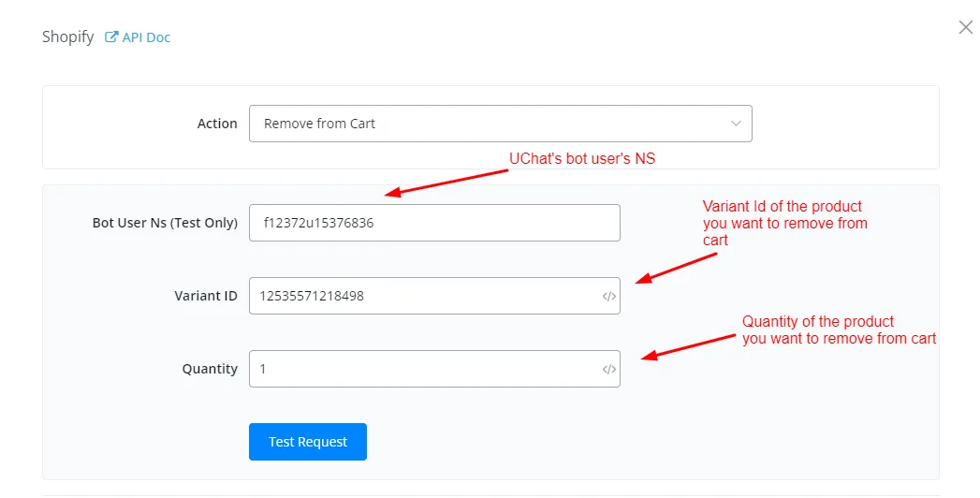
Task: Click the red note UChat's bot user's NS
Action: pos(582,159)
